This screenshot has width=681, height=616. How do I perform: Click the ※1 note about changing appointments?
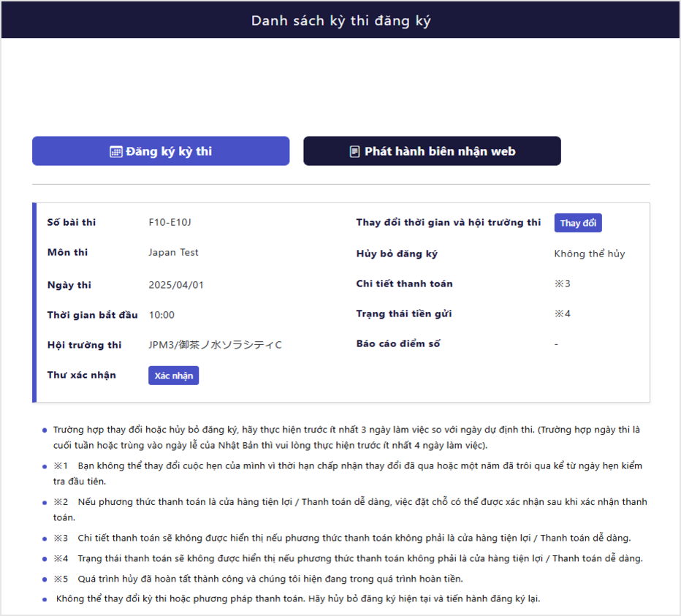click(x=348, y=465)
